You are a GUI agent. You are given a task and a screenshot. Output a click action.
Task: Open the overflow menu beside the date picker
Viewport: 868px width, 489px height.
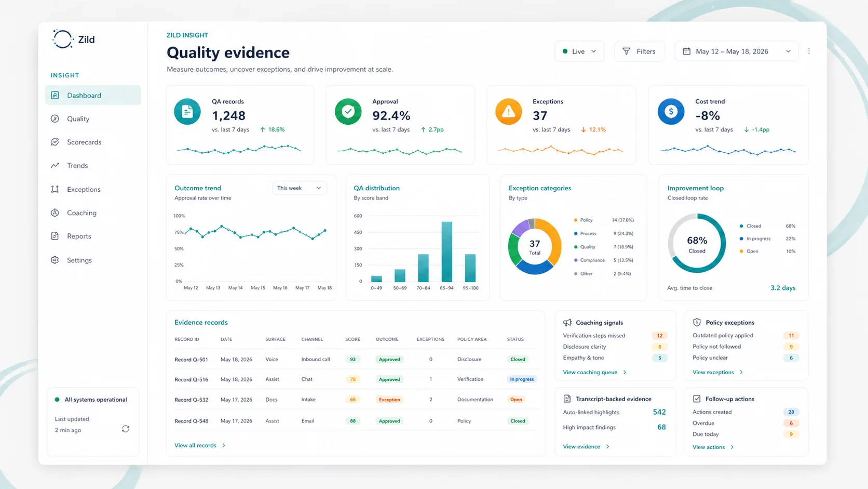click(x=809, y=51)
